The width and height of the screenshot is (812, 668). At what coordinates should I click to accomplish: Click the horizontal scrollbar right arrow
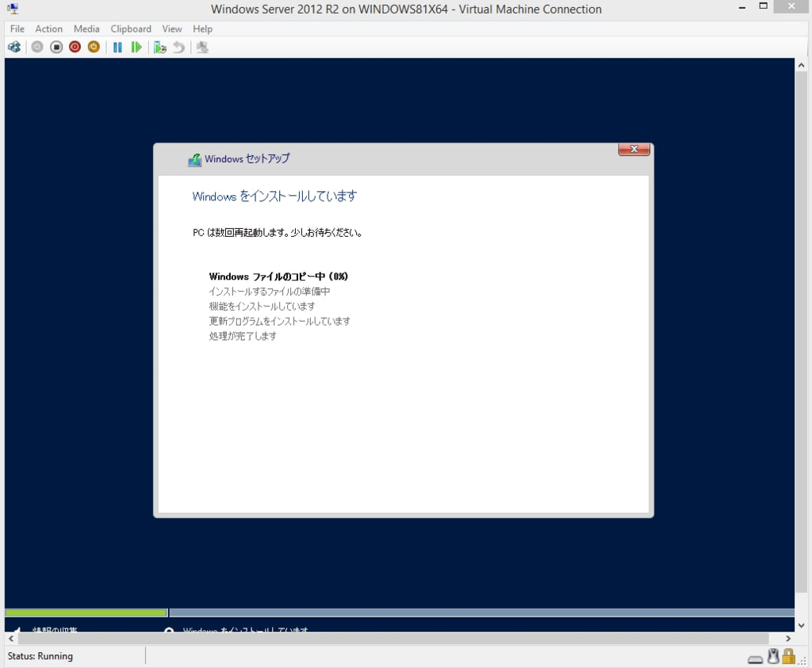pyautogui.click(x=788, y=639)
